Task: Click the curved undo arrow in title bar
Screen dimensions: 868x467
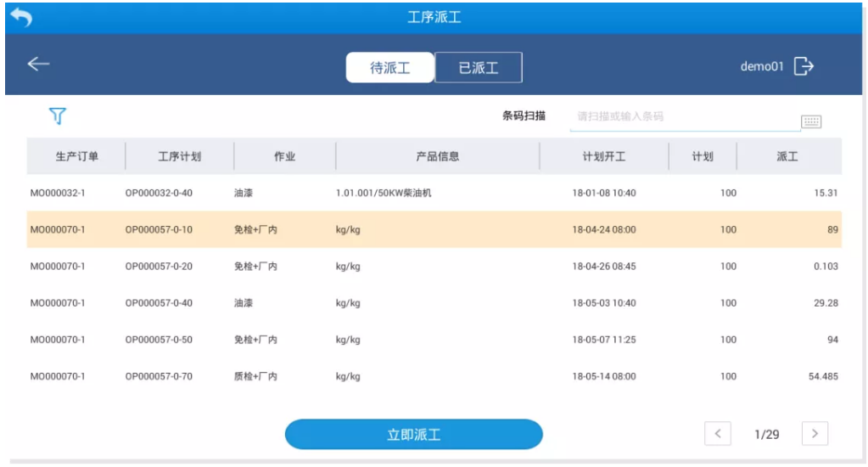Action: coord(21,17)
